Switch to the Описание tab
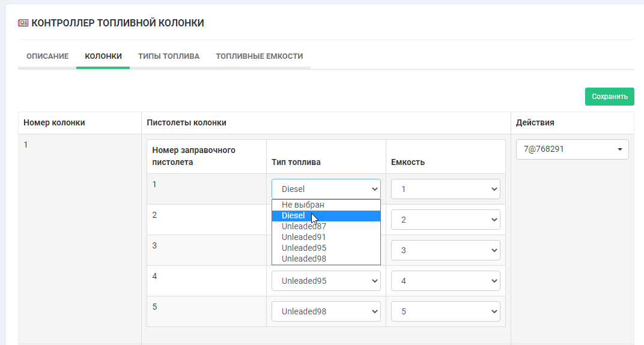 click(47, 56)
